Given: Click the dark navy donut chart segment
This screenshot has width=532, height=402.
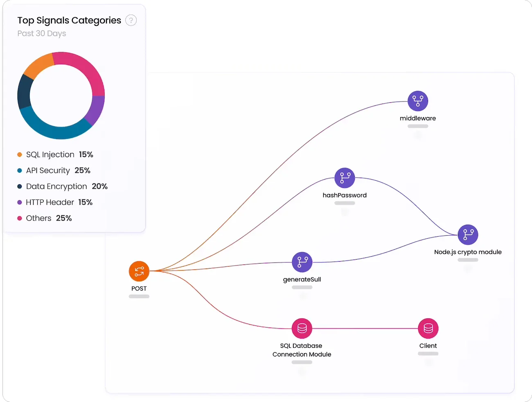Looking at the screenshot, I should point(25,92).
